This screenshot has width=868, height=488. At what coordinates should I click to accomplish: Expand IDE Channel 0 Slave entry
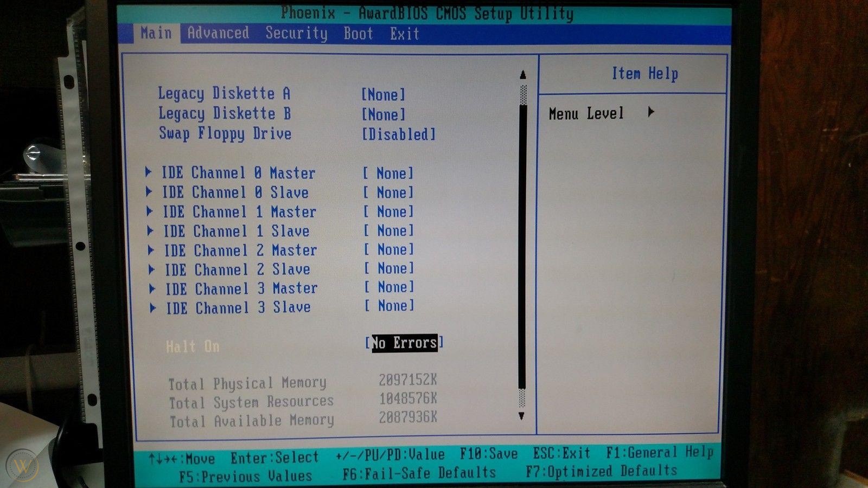click(x=235, y=192)
